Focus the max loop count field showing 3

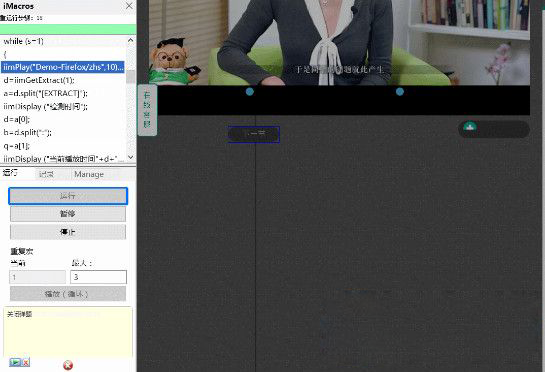[x=98, y=277]
